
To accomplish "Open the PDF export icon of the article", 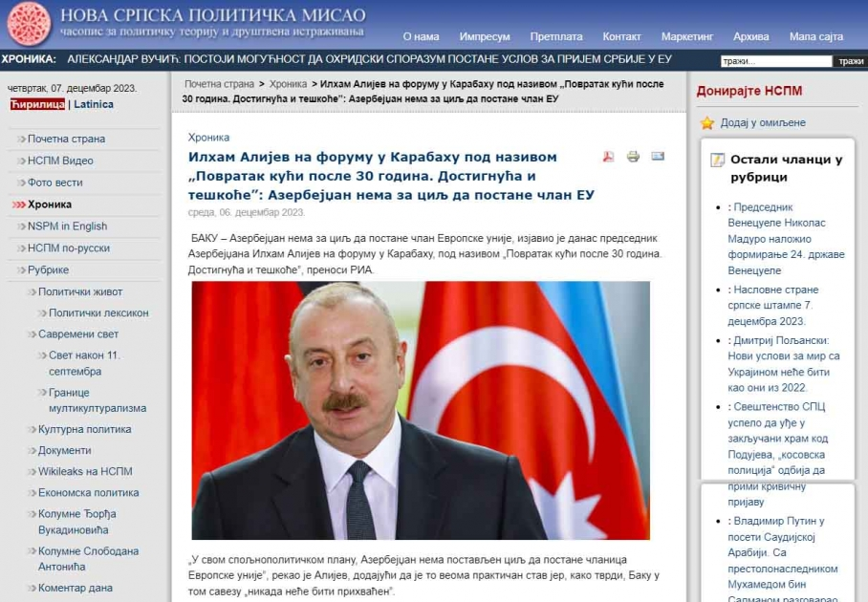I will 608,157.
